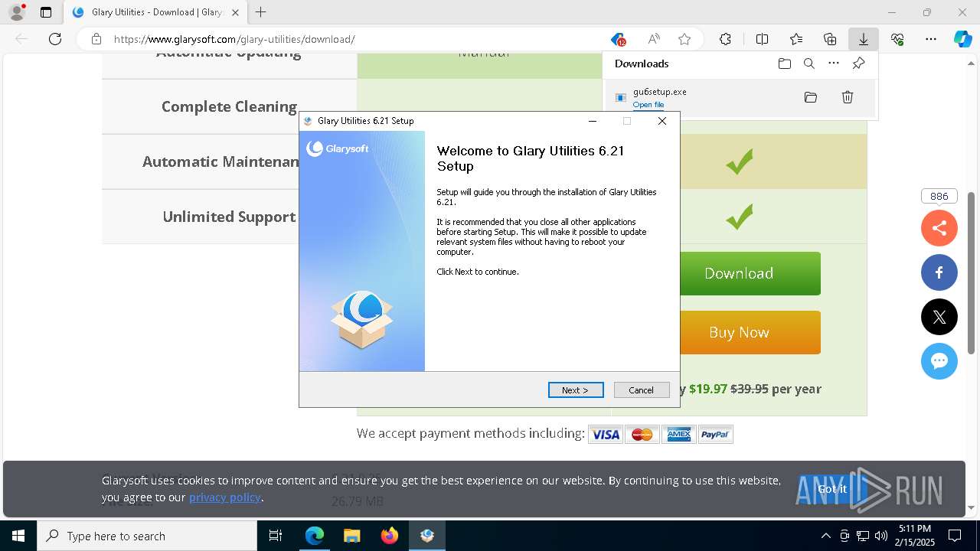Accept cookies with Got it button
The width and height of the screenshot is (980, 551).
point(832,489)
